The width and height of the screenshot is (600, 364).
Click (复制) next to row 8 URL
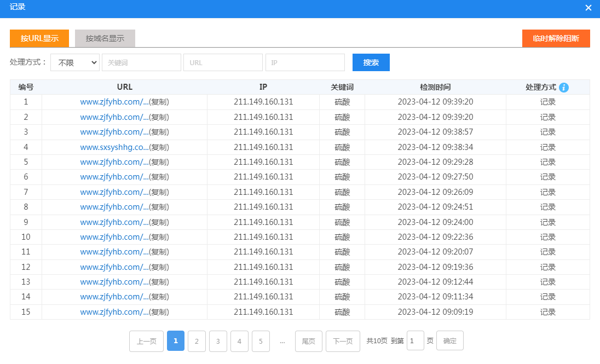coord(159,207)
